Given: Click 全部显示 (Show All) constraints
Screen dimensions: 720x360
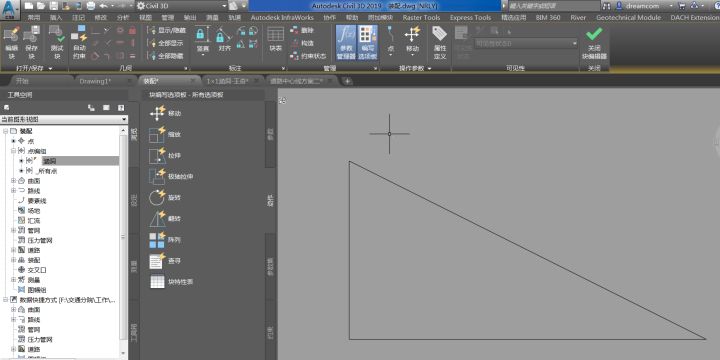Looking at the screenshot, I should click(x=165, y=43).
